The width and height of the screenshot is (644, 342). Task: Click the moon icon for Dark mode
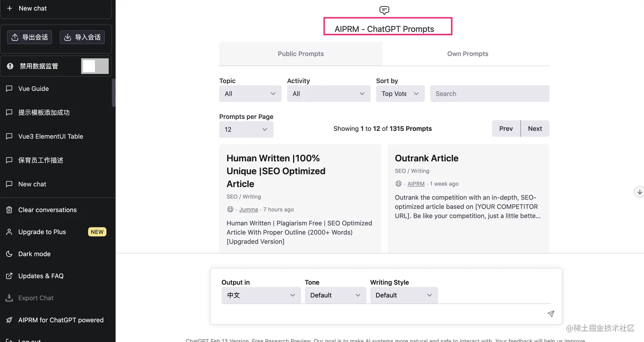pos(9,254)
